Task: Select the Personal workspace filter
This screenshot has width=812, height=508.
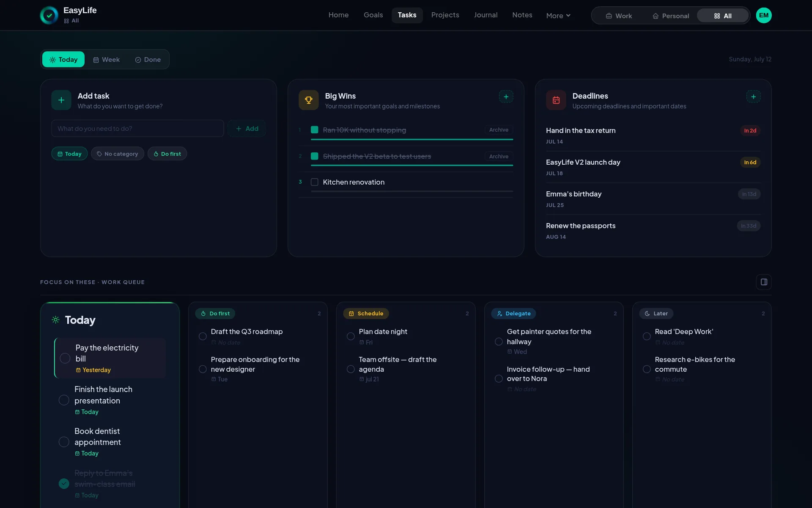Action: point(671,16)
